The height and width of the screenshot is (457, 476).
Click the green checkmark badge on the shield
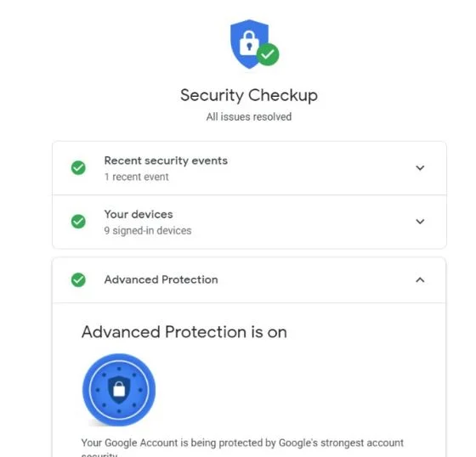coord(268,54)
